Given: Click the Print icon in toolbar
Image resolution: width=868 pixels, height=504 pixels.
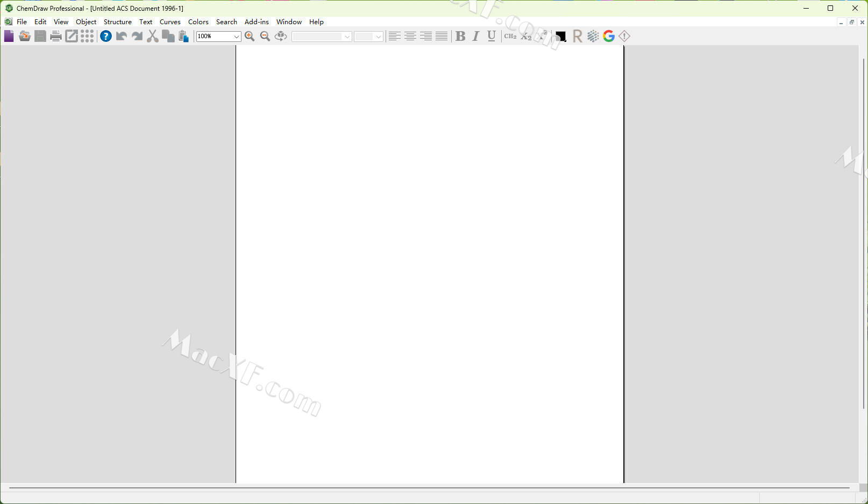Looking at the screenshot, I should click(55, 36).
